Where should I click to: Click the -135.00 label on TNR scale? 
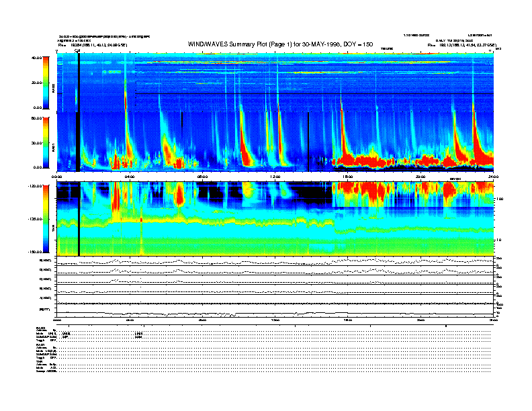click(35, 219)
